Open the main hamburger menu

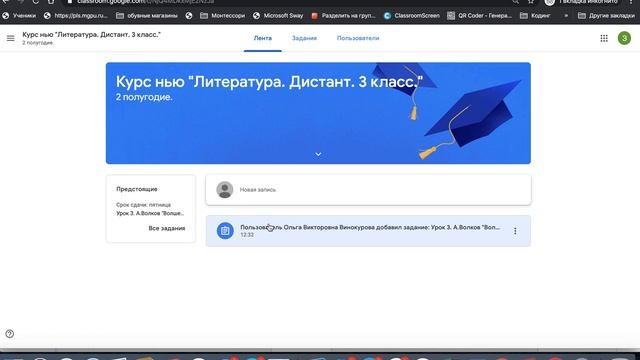coord(11,38)
